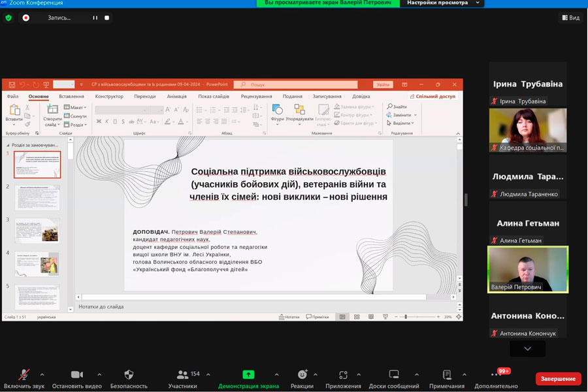The width and height of the screenshot is (588, 392).
Task: Unmute microphone with Включить звук
Action: click(x=24, y=374)
